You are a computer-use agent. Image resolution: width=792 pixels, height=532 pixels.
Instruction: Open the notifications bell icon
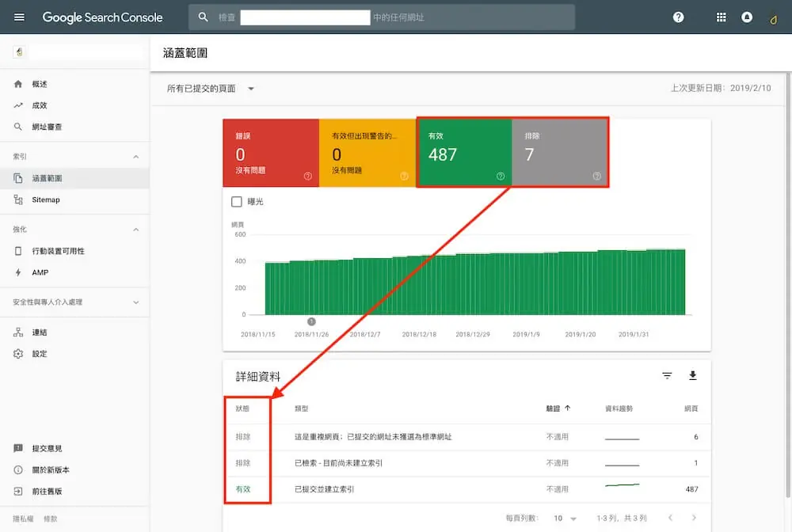click(x=747, y=17)
